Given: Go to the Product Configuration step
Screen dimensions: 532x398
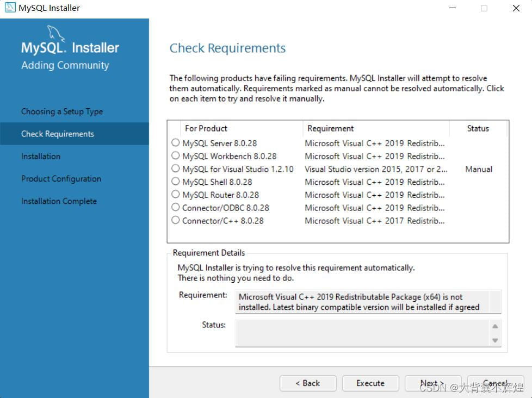Looking at the screenshot, I should pos(61,179).
